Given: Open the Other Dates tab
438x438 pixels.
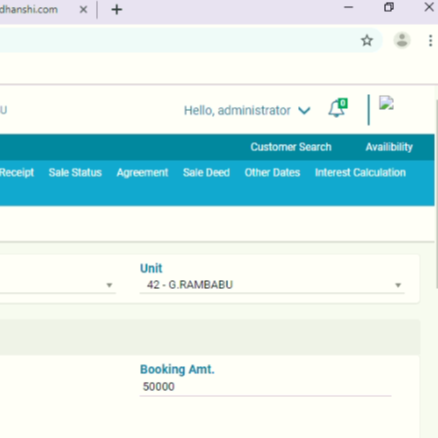Looking at the screenshot, I should pyautogui.click(x=272, y=173).
